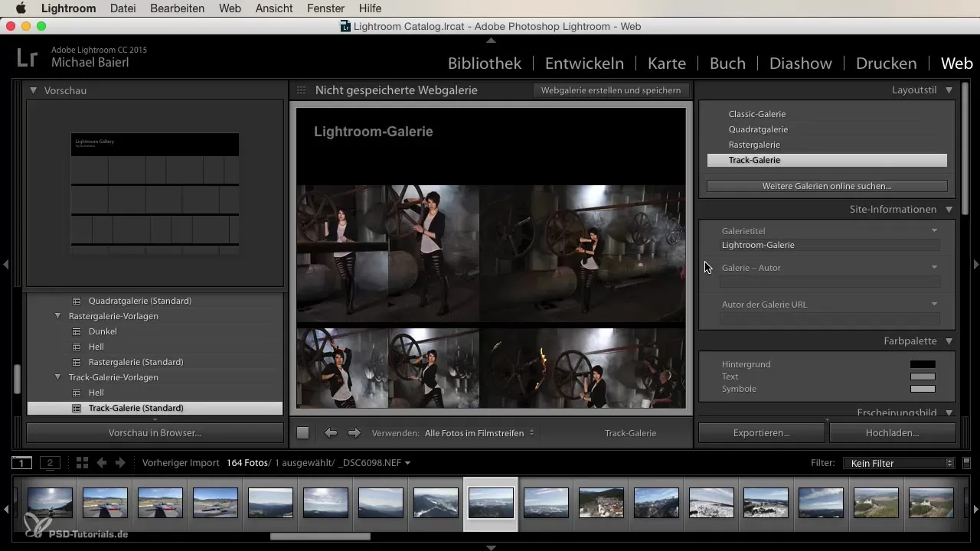Click the filmstrip go forward arrow
This screenshot has height=551, width=980.
pyautogui.click(x=120, y=463)
